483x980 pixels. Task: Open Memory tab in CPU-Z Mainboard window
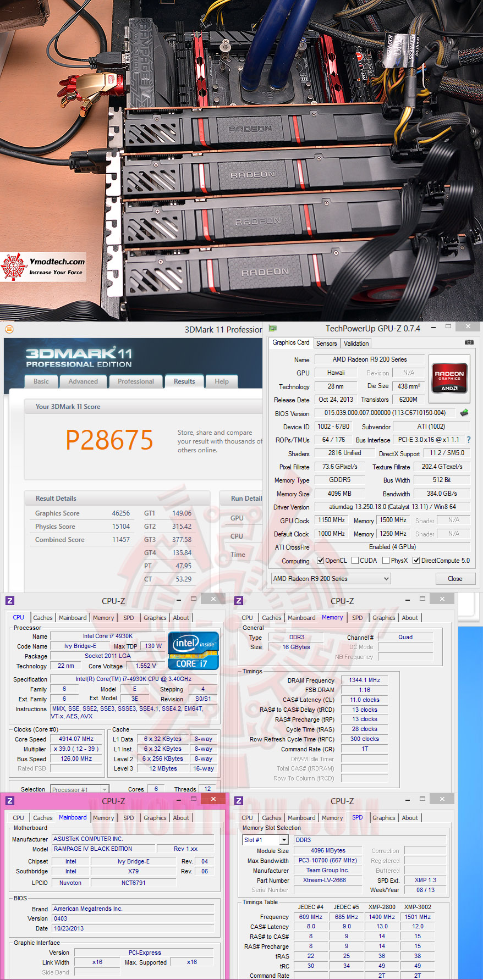pyautogui.click(x=103, y=818)
